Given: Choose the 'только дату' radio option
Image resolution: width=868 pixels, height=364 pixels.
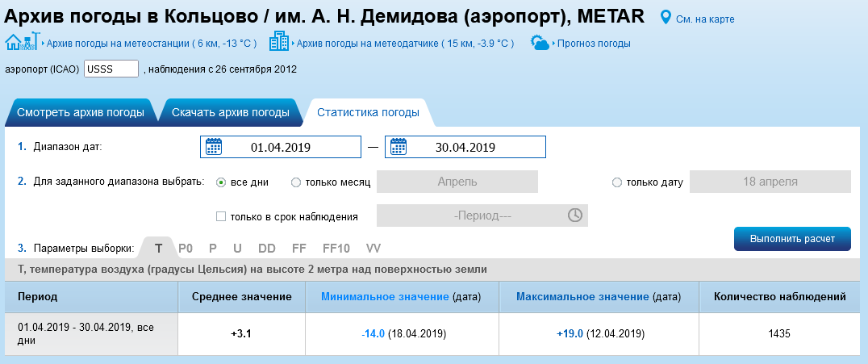Looking at the screenshot, I should click(x=617, y=182).
